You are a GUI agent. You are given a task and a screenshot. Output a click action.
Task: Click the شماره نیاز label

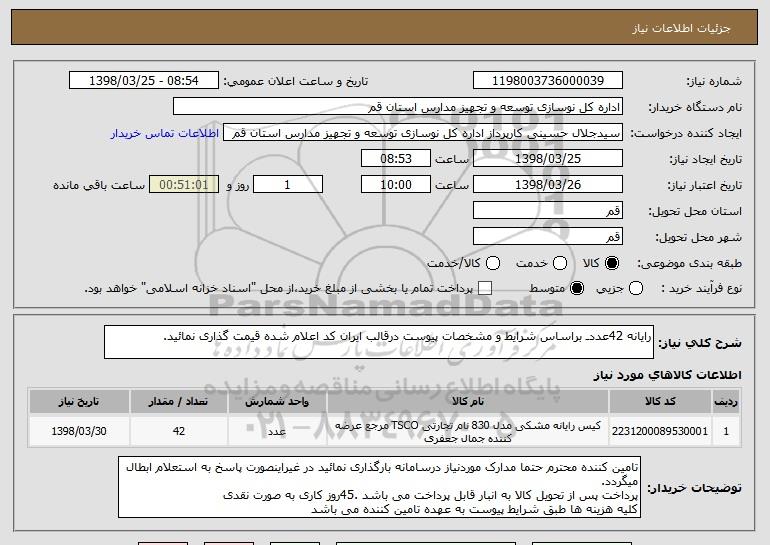click(x=714, y=82)
